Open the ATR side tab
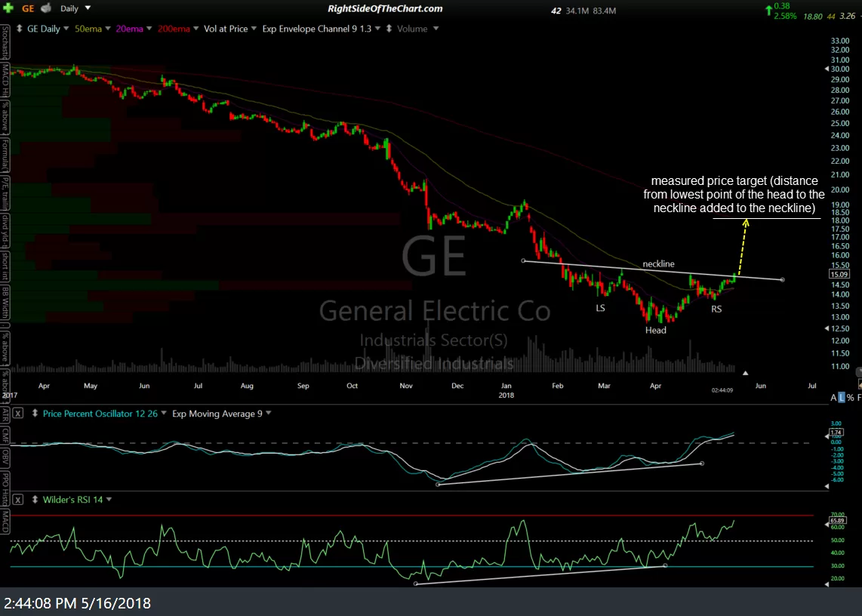The height and width of the screenshot is (616, 862). pyautogui.click(x=5, y=416)
